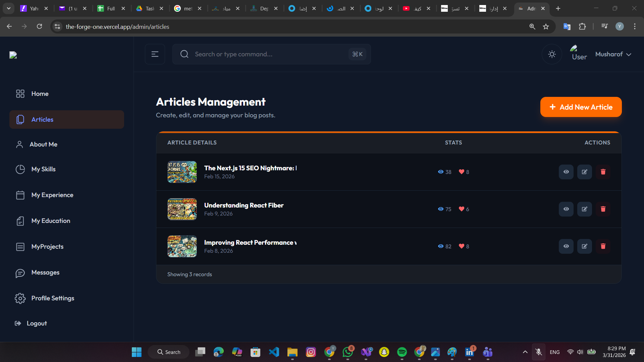Show hidden system tray icons chevron
The width and height of the screenshot is (644, 362).
point(525,352)
